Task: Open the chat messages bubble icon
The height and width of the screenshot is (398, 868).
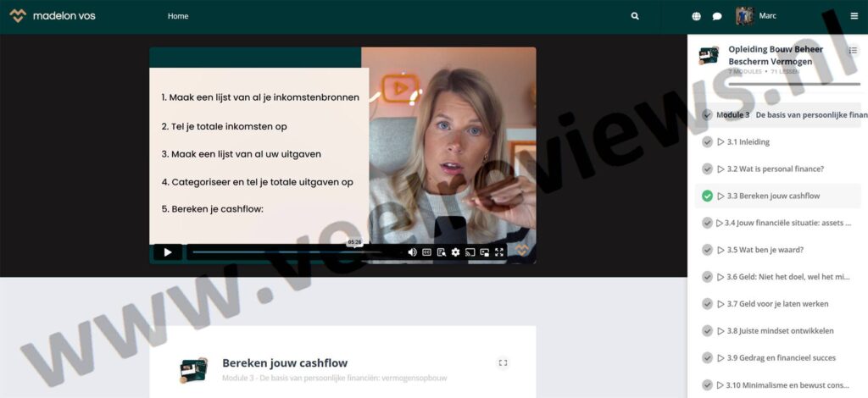Action: point(717,16)
